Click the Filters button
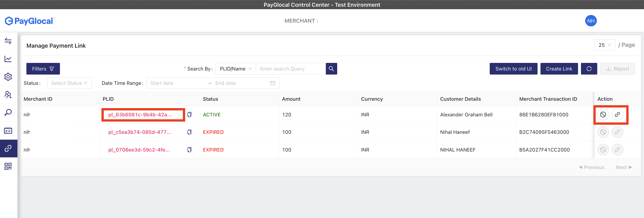The height and width of the screenshot is (218, 644). (x=43, y=68)
